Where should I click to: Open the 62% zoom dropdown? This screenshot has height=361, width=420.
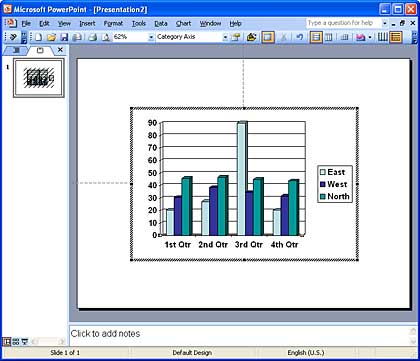pyautogui.click(x=151, y=37)
